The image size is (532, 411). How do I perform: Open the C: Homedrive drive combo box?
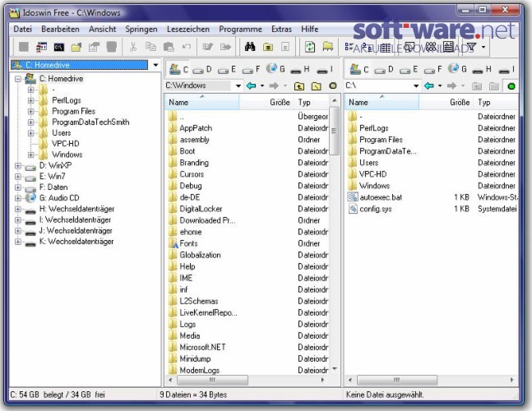point(155,65)
